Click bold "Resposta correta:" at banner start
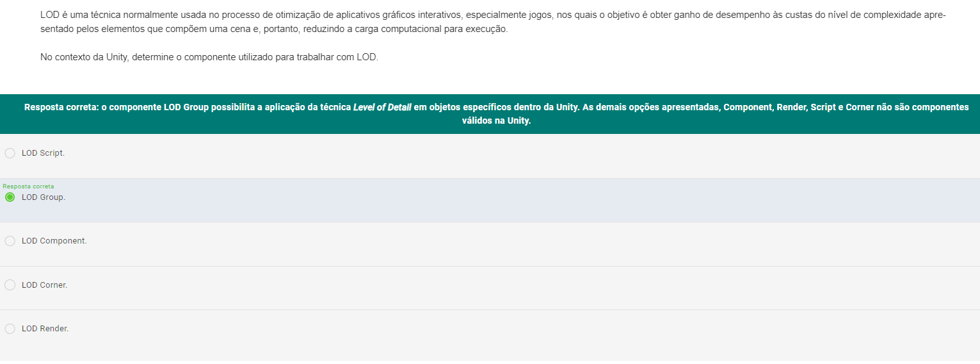The image size is (980, 364). tap(61, 107)
